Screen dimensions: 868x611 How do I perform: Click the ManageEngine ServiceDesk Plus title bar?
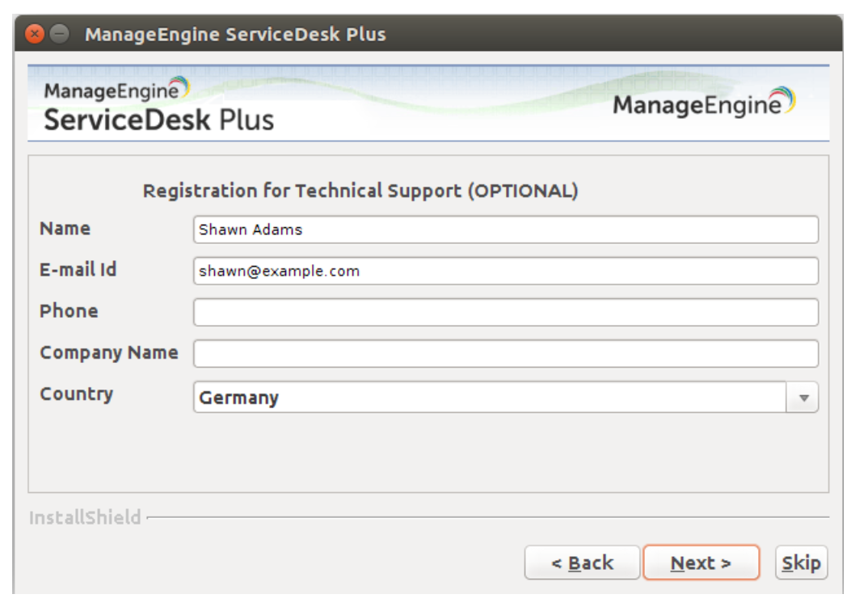[235, 35]
